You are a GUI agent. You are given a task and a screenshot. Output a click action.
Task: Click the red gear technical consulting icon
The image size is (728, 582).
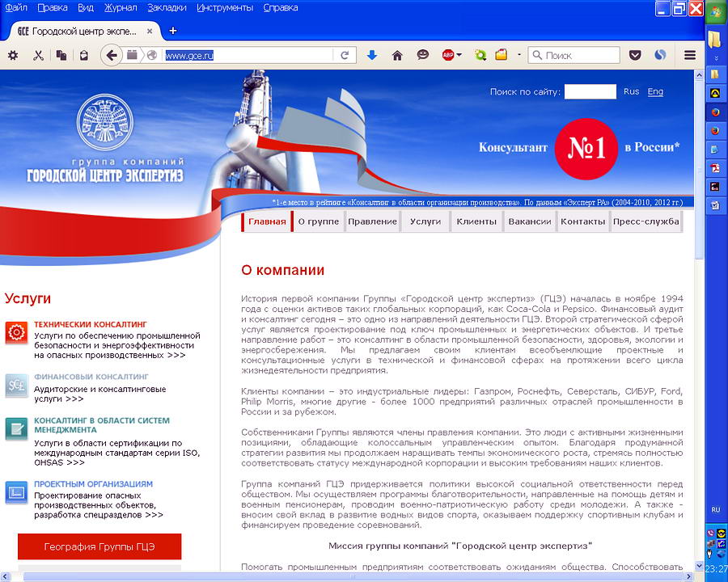(17, 332)
